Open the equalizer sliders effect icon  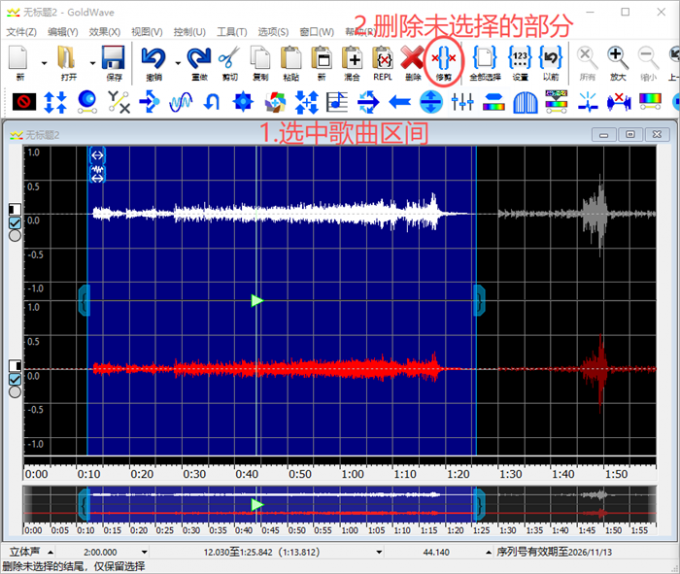(x=462, y=102)
